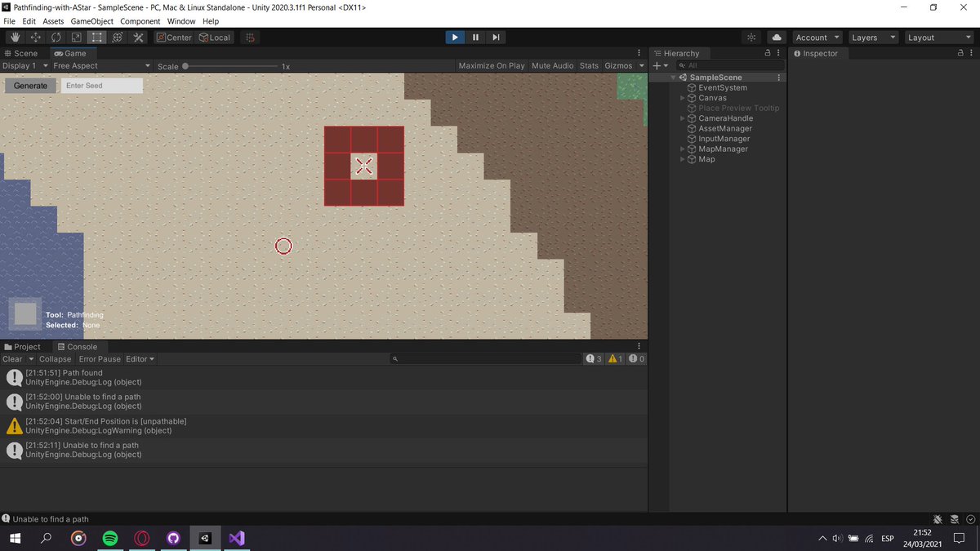Click the Generate button in game
Image resolution: width=980 pixels, height=551 pixels.
(x=31, y=86)
